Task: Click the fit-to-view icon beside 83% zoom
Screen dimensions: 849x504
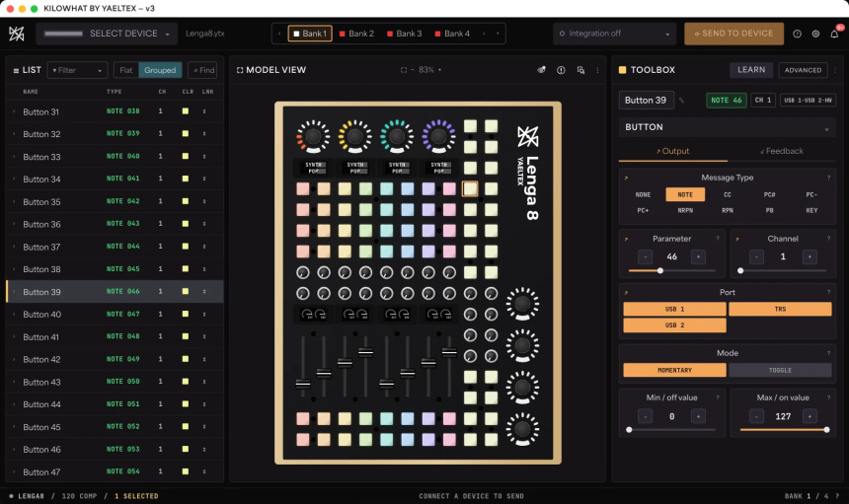Action: click(404, 70)
